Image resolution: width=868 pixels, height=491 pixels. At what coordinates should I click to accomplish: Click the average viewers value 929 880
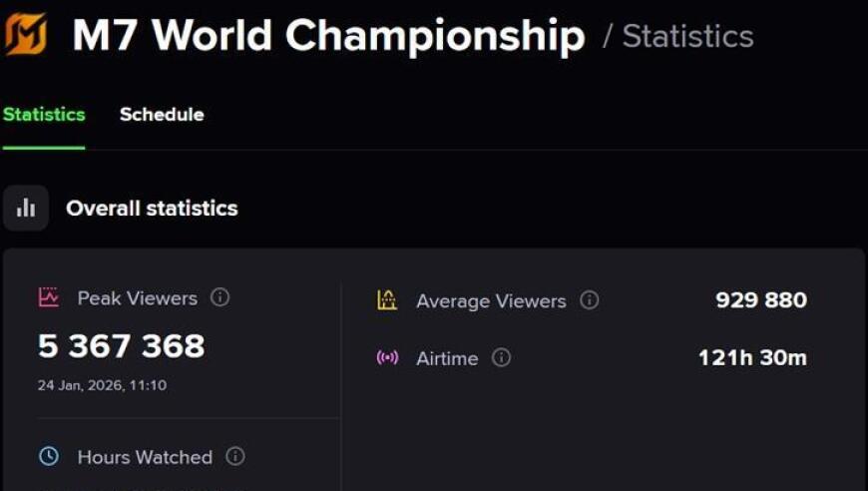click(760, 300)
